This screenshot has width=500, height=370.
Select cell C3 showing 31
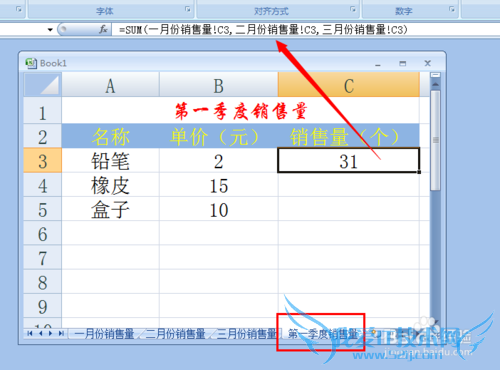349,160
